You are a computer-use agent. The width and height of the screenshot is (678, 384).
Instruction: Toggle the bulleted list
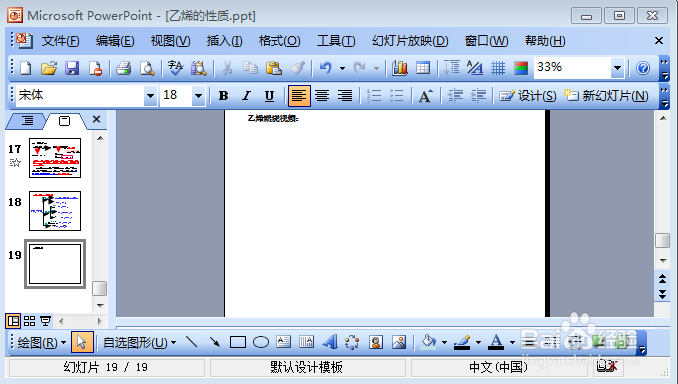point(397,96)
